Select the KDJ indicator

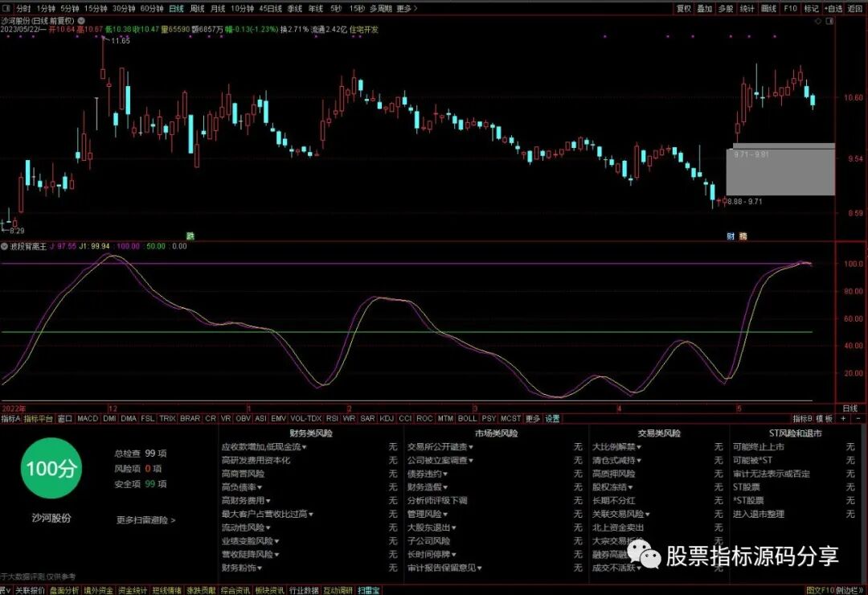tap(387, 419)
